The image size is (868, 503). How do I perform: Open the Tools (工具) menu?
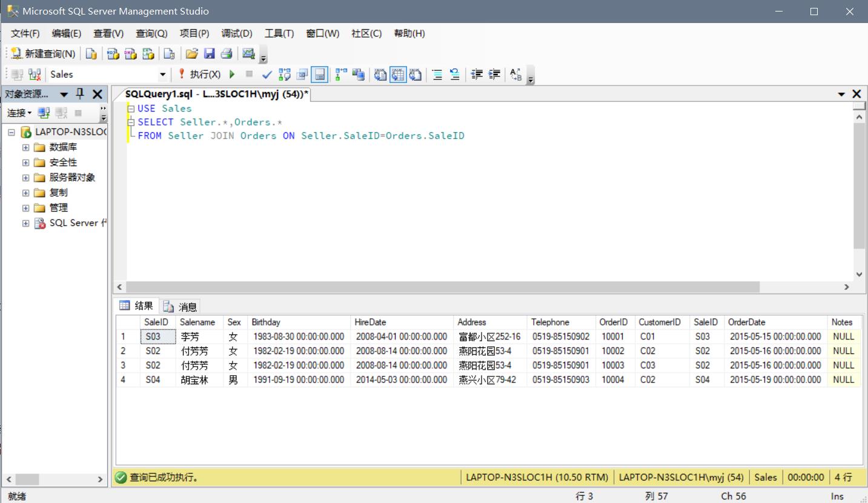[x=279, y=33]
